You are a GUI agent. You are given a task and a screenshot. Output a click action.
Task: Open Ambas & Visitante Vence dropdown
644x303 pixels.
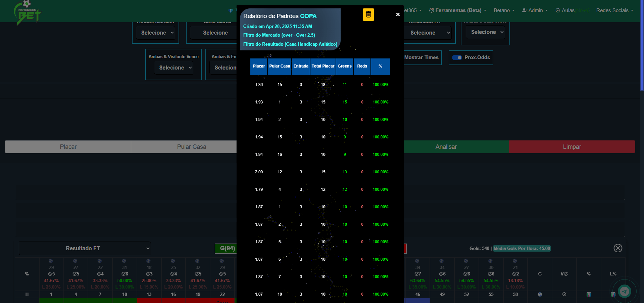[174, 68]
